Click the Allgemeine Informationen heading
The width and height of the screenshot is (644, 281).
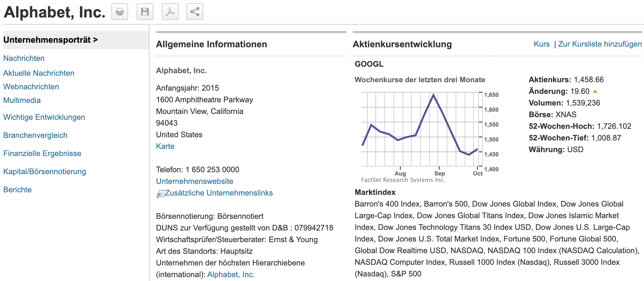[x=211, y=44]
